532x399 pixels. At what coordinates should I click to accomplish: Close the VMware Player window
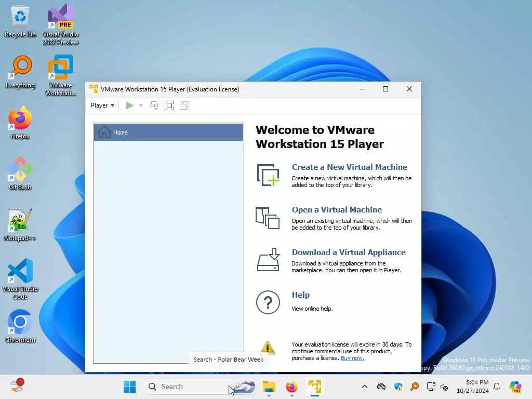tap(409, 89)
